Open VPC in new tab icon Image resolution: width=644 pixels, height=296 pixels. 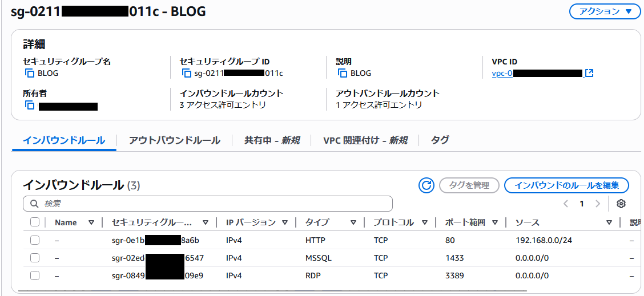pyautogui.click(x=590, y=73)
